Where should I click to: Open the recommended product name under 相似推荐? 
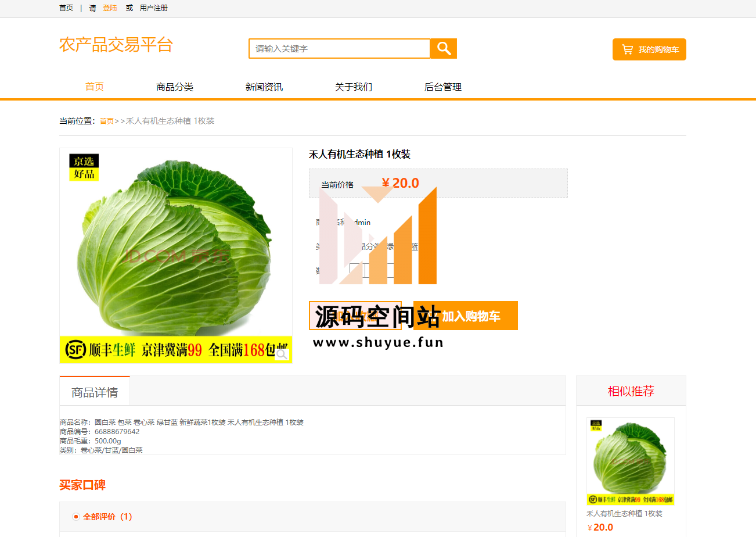click(x=624, y=514)
